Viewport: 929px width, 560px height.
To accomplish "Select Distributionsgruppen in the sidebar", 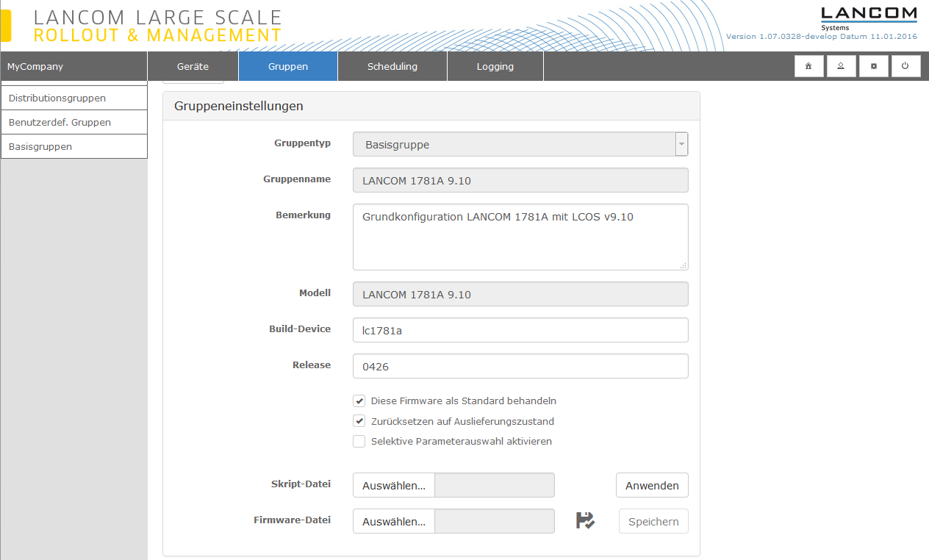I will click(73, 98).
